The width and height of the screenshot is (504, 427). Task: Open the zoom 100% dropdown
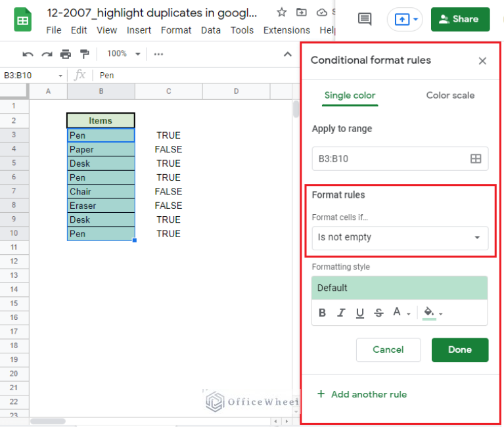coord(124,54)
